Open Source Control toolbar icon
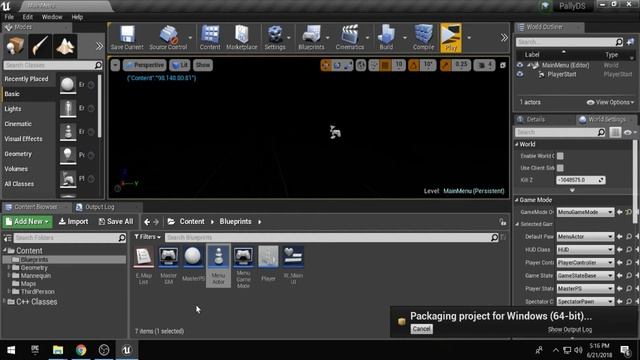Screen dimensions: 640x360 (x=168, y=38)
